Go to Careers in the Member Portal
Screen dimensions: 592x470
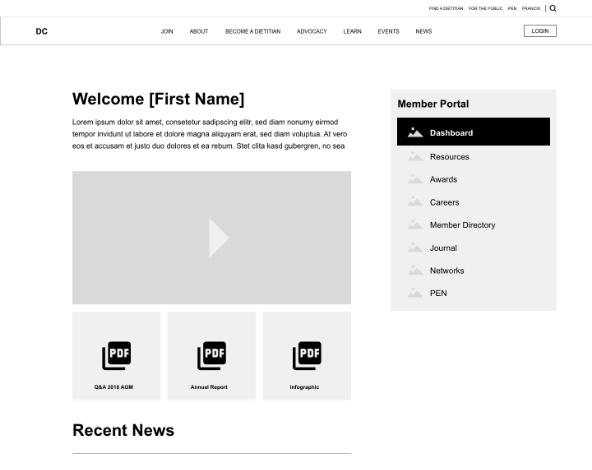(444, 202)
